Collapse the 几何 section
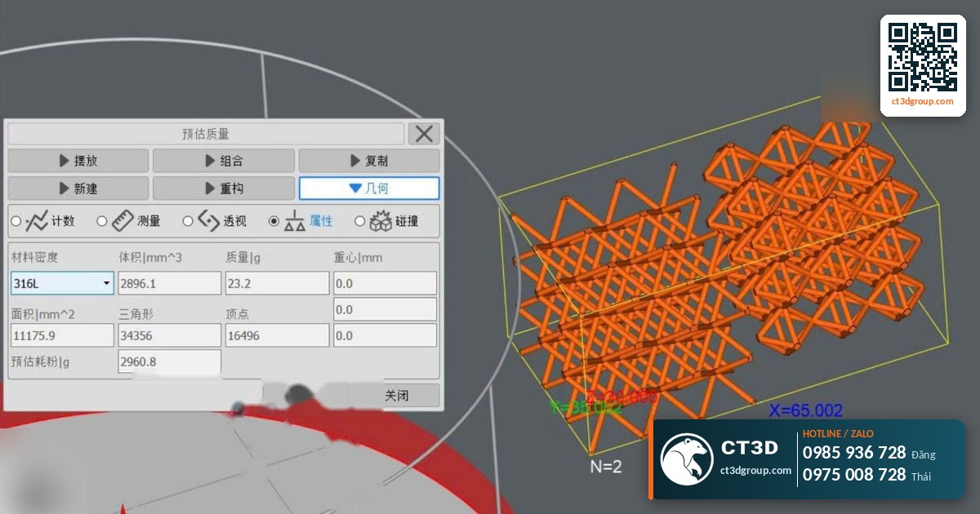Image resolution: width=980 pixels, height=514 pixels. click(369, 188)
